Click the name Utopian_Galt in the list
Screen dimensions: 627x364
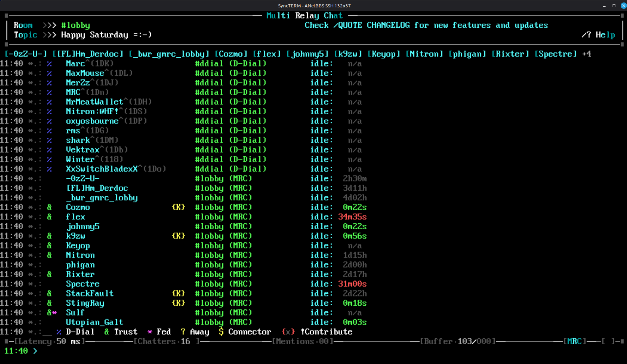[x=95, y=322]
